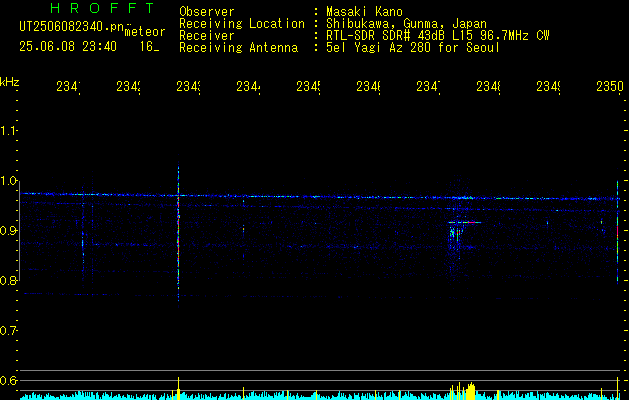629x400 pixels.
Task: Click the "Receiver" field label
Action: tap(207, 36)
